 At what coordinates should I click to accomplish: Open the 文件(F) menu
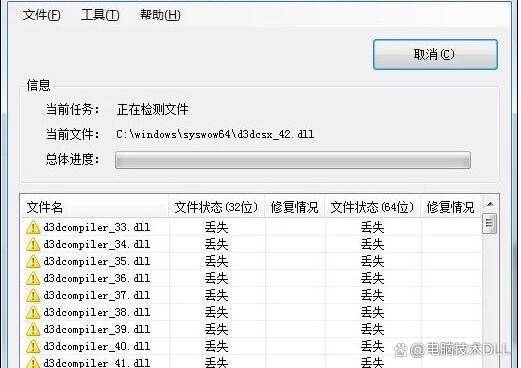(41, 15)
